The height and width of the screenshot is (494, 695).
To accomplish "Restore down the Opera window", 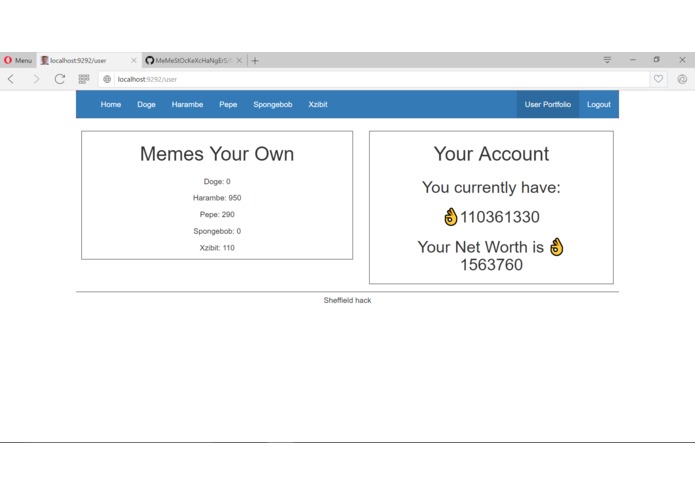I will 657,59.
